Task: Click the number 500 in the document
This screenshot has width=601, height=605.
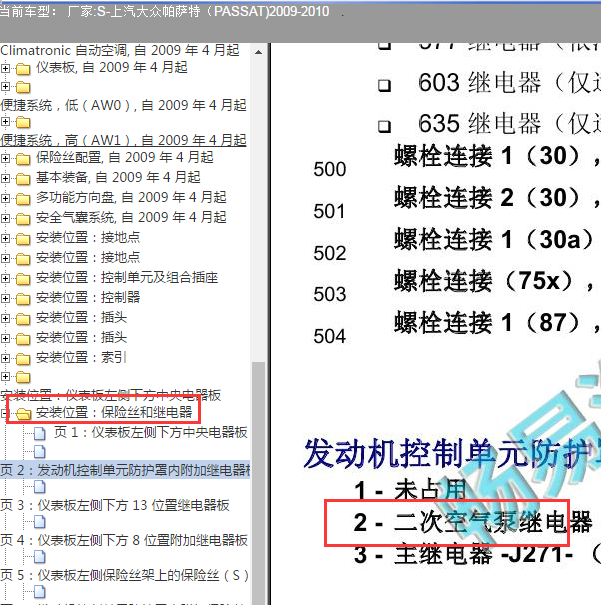Action: (x=330, y=169)
